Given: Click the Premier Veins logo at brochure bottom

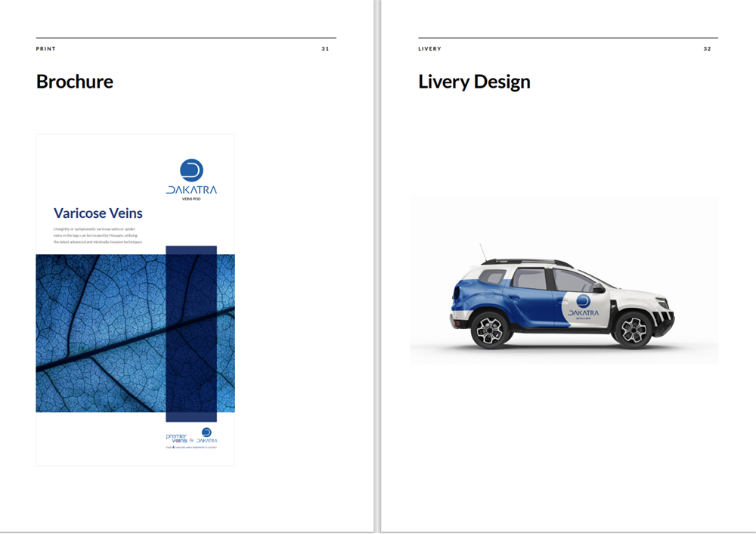Looking at the screenshot, I should (175, 438).
